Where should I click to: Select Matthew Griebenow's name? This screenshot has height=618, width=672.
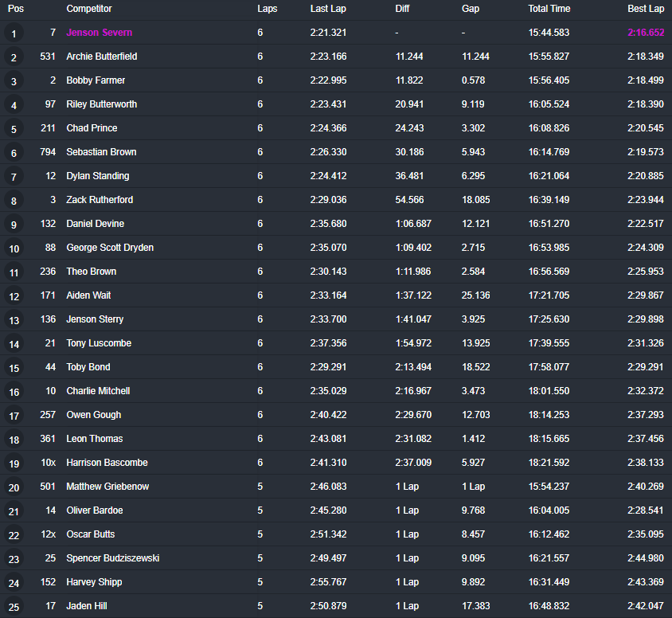(x=107, y=487)
